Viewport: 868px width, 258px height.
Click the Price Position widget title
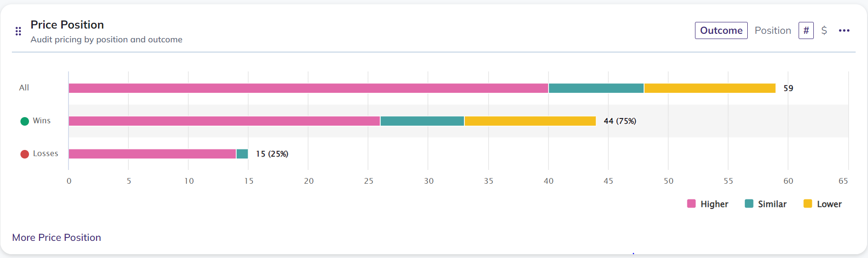coord(67,25)
